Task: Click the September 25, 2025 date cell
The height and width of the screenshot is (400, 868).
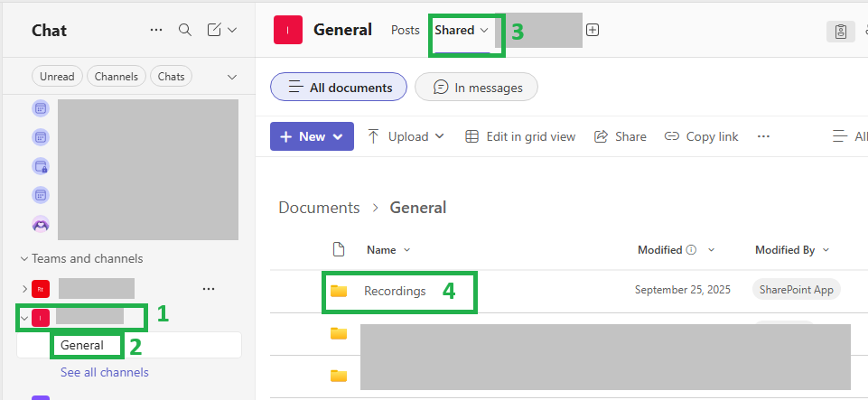Action: coord(683,290)
